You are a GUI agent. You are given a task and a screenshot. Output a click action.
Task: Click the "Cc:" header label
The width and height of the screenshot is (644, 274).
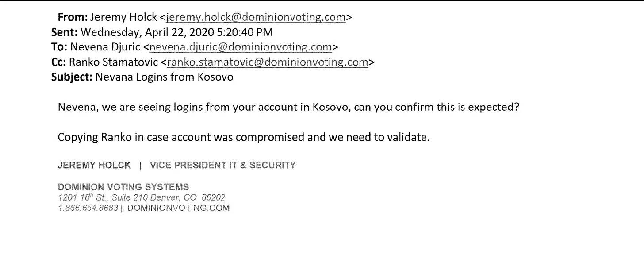pyautogui.click(x=59, y=62)
